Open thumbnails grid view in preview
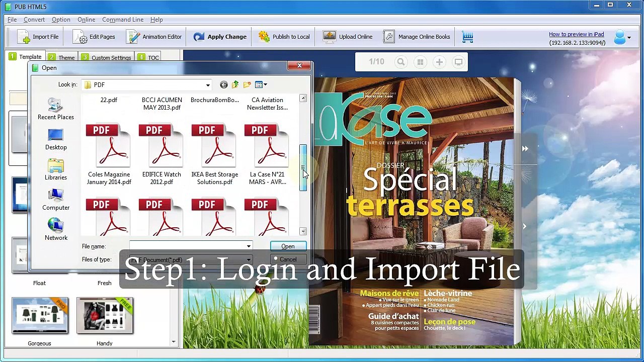 420,62
